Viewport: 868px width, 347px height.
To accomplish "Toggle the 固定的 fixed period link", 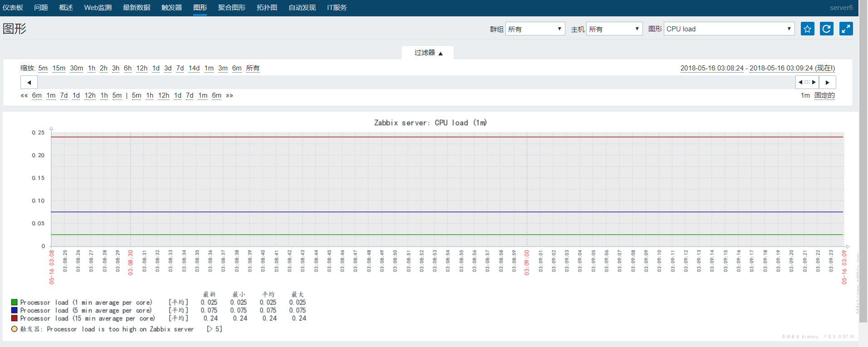I will click(824, 95).
